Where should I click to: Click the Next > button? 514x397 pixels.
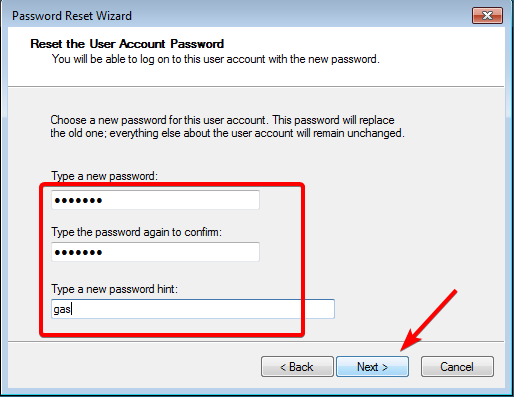[372, 367]
